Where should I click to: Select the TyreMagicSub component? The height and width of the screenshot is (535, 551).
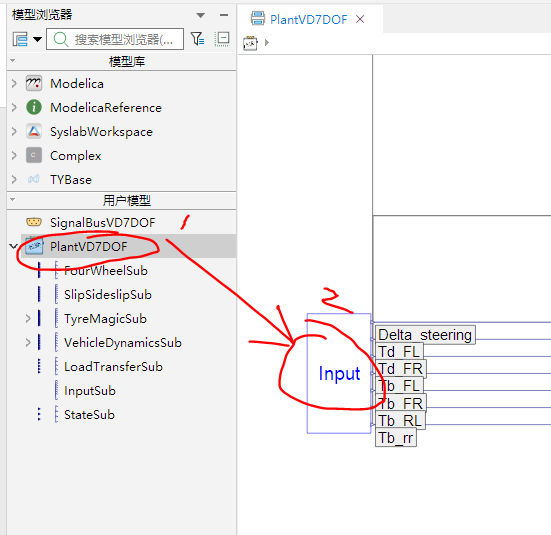tap(105, 319)
